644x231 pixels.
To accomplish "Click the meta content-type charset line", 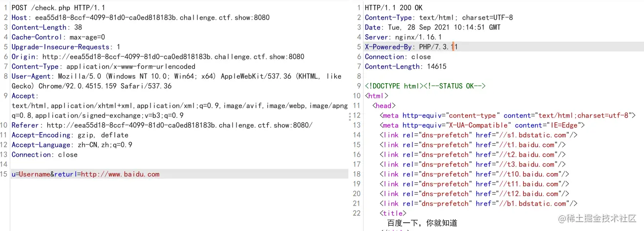I will click(x=507, y=115).
